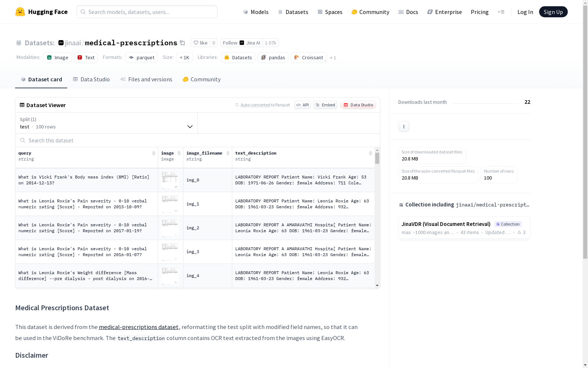Click the API button
588x368 pixels.
point(302,105)
